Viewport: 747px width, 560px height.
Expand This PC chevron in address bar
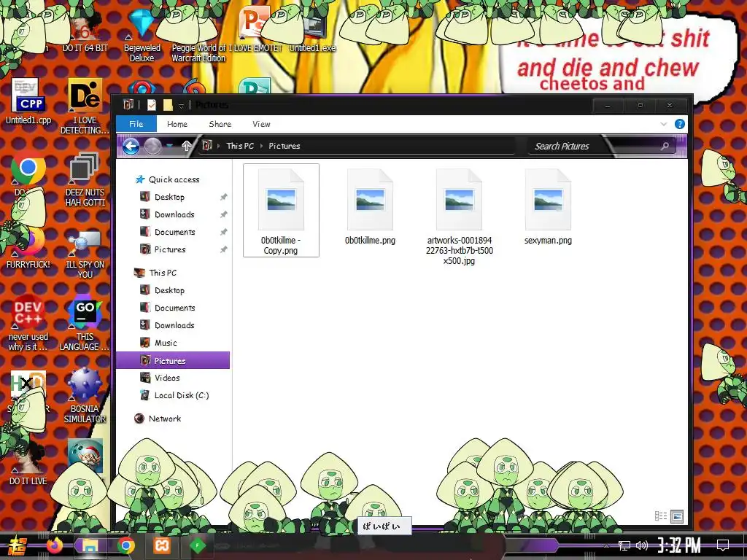point(262,146)
